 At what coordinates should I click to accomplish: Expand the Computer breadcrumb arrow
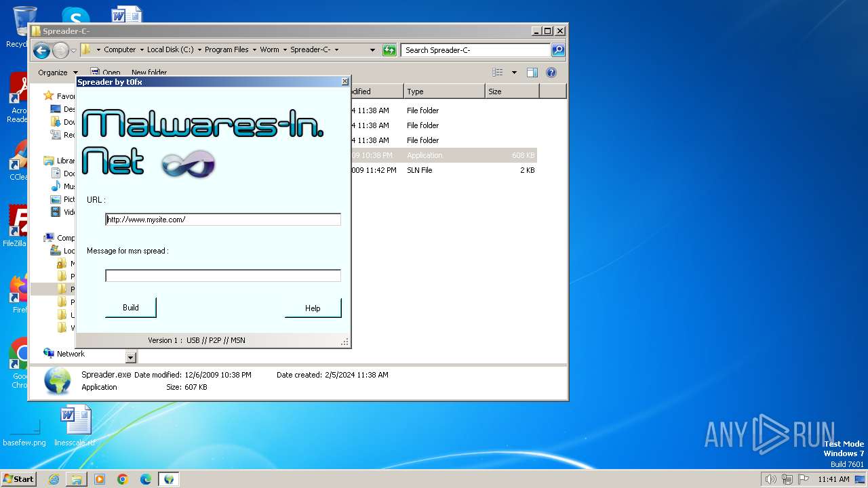[141, 49]
